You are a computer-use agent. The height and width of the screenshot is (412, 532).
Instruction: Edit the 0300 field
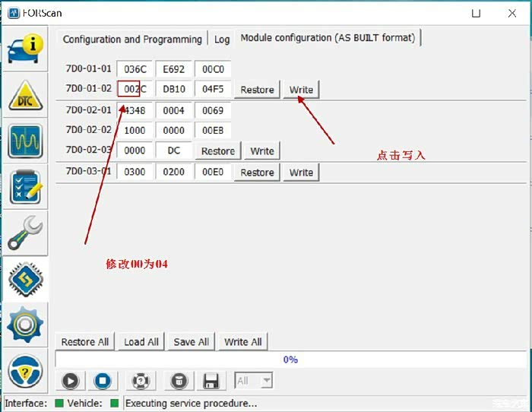pyautogui.click(x=135, y=172)
